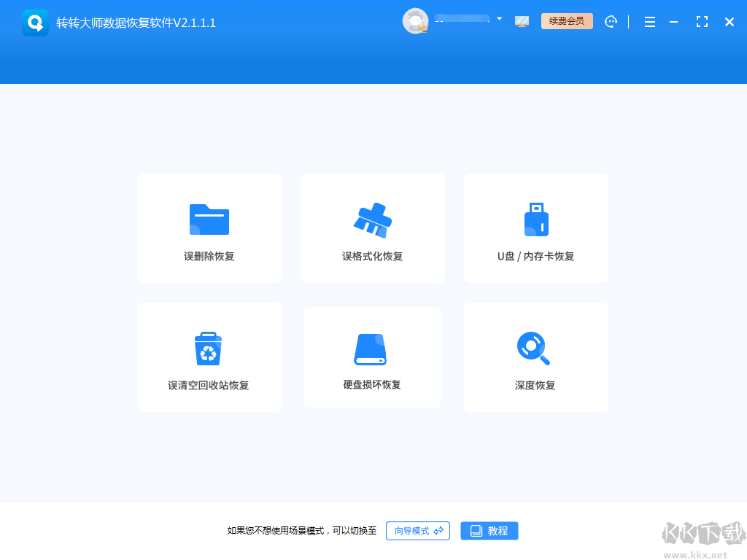Open customer service via the headset icon
This screenshot has width=747, height=560.
[611, 21]
